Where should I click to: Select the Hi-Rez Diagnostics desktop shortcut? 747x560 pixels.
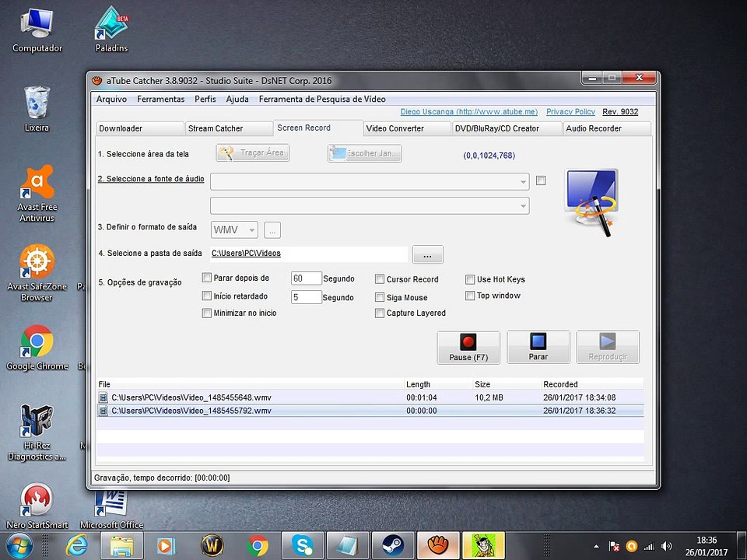[37, 432]
